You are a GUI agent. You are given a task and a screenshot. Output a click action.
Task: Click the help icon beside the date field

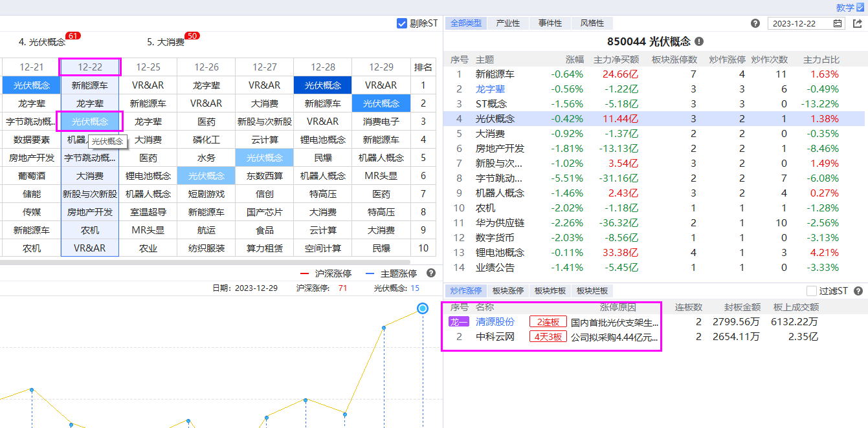(x=755, y=23)
